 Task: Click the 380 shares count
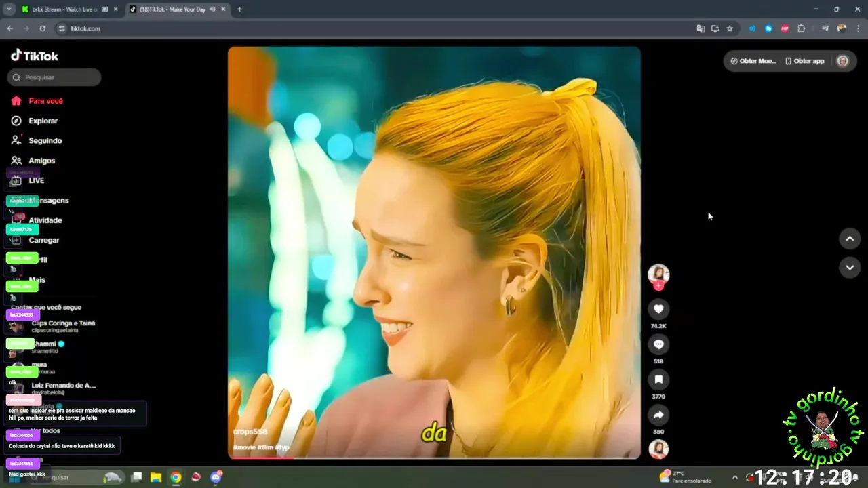658,432
